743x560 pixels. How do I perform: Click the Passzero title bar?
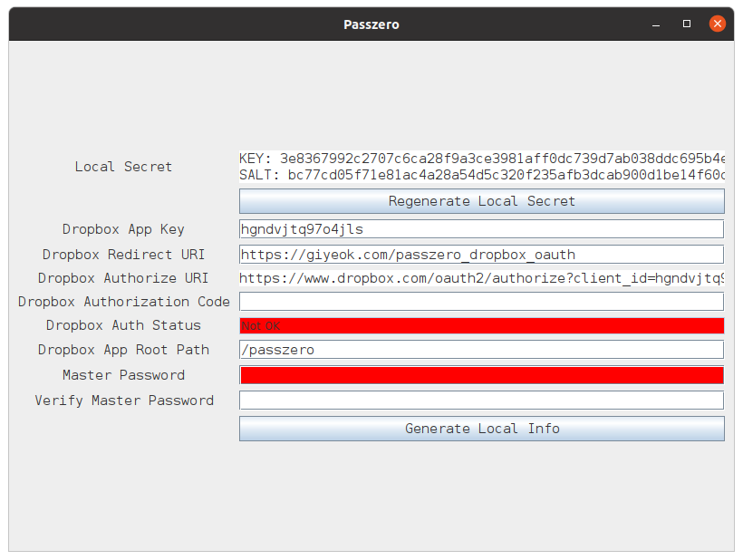[x=371, y=24]
